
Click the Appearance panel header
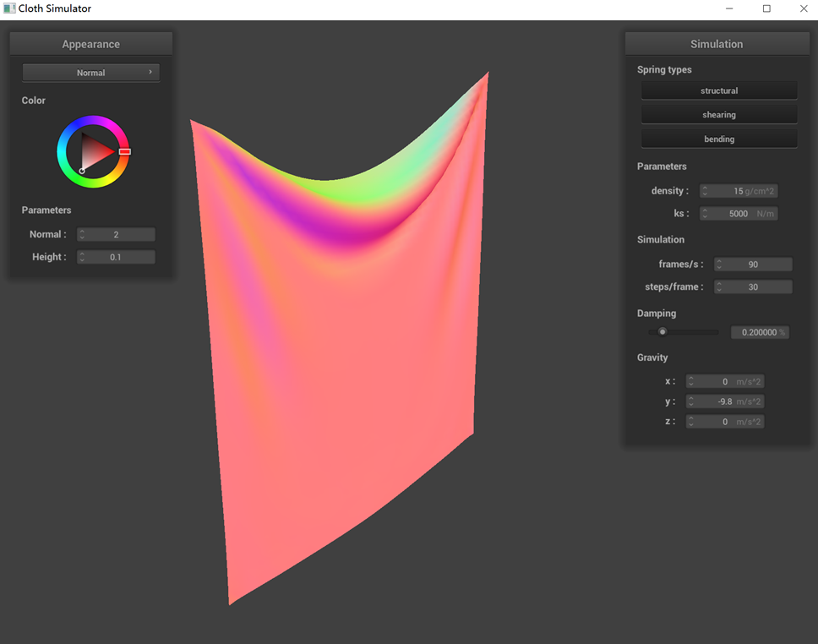click(x=90, y=44)
